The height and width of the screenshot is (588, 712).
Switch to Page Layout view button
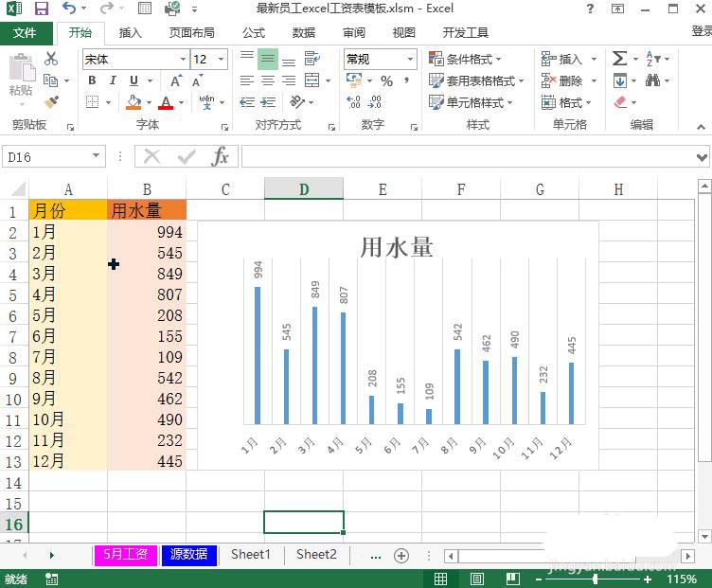[x=477, y=579]
